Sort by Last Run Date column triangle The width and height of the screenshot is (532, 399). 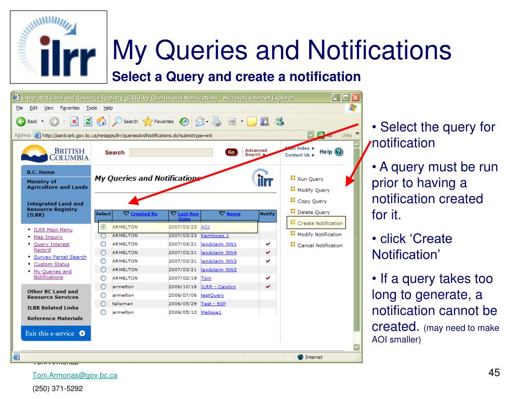coord(174,214)
